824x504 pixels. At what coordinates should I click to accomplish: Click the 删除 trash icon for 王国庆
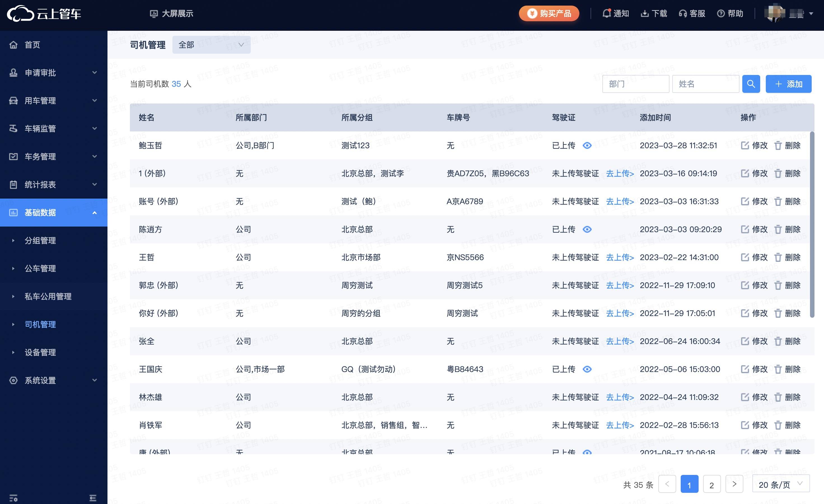pos(778,369)
